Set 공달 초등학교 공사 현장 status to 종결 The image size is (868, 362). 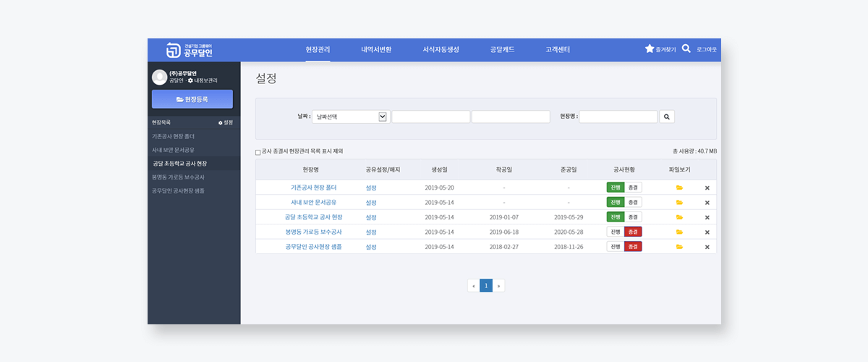pos(633,217)
